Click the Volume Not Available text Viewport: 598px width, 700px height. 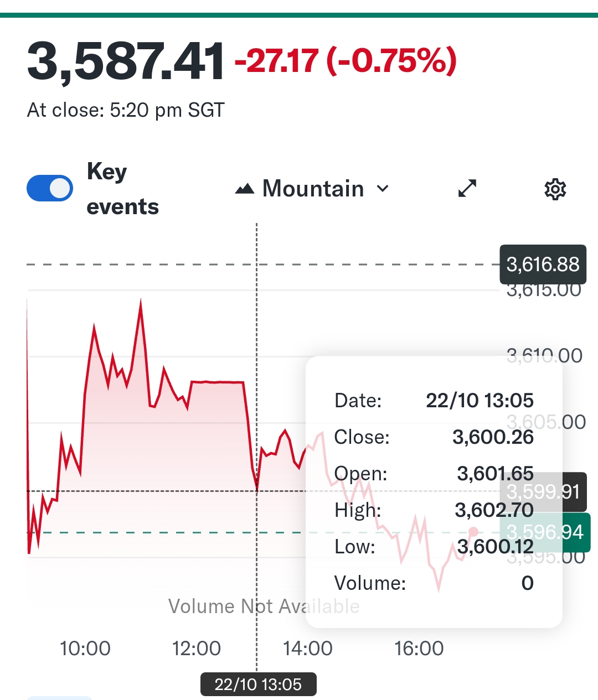(x=264, y=606)
